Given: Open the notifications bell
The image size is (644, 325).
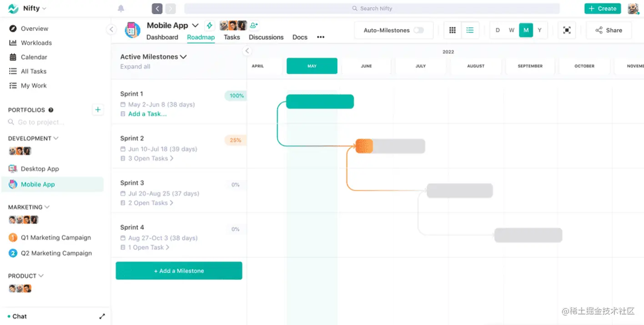Looking at the screenshot, I should click(121, 9).
